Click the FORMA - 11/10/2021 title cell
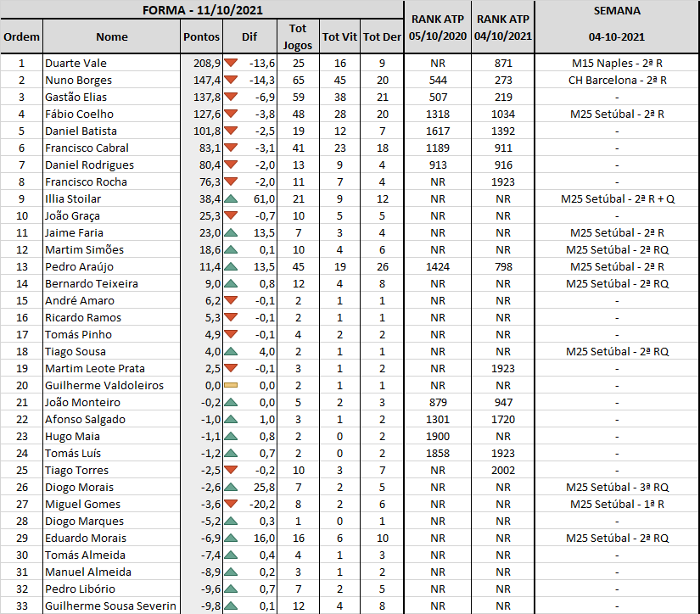The height and width of the screenshot is (614, 700). pos(202,10)
